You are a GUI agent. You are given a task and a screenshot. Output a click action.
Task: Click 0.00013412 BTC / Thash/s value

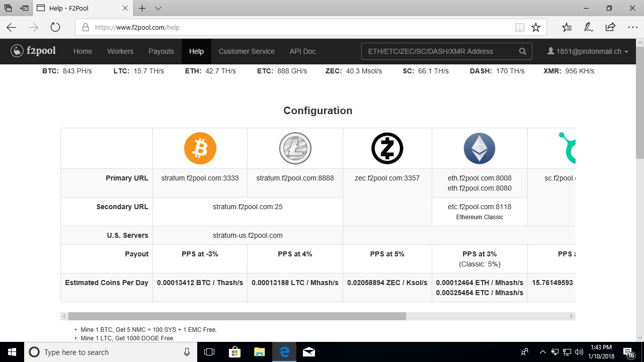coord(200,283)
